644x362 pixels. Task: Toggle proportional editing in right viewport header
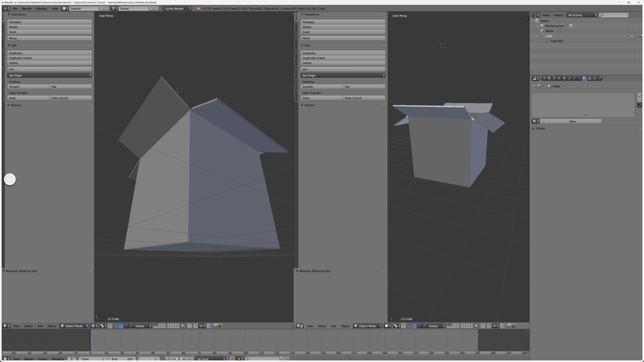pyautogui.click(x=483, y=326)
